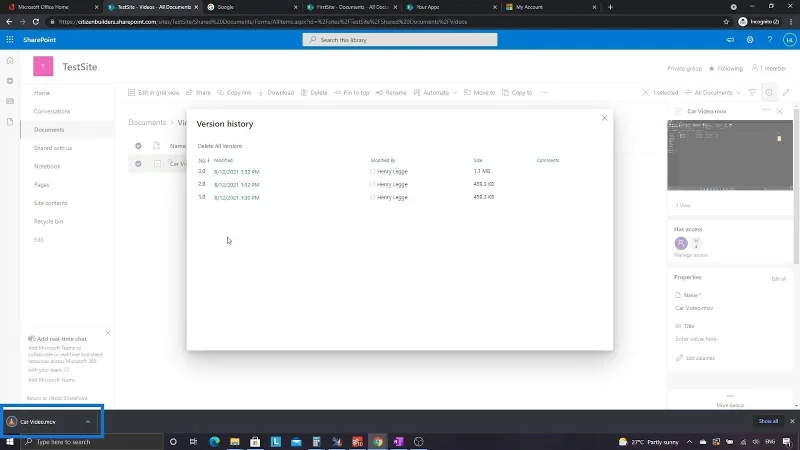This screenshot has height=450, width=800.
Task: Click Copy link command
Action: tap(234, 92)
